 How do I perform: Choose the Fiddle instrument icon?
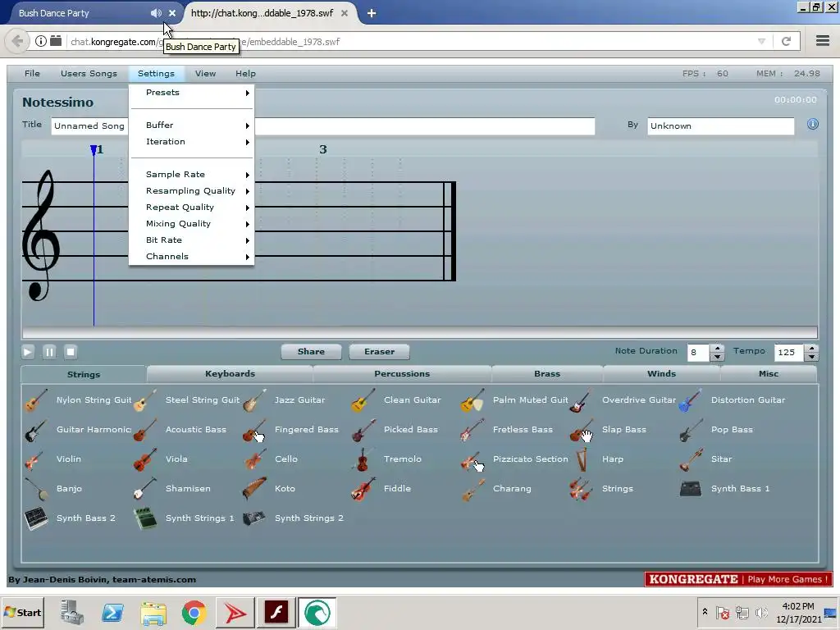coord(363,489)
